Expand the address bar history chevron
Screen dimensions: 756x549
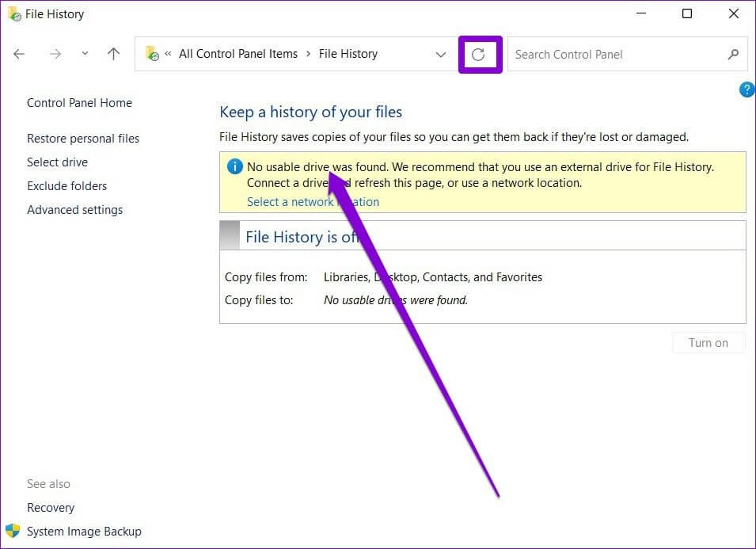441,55
